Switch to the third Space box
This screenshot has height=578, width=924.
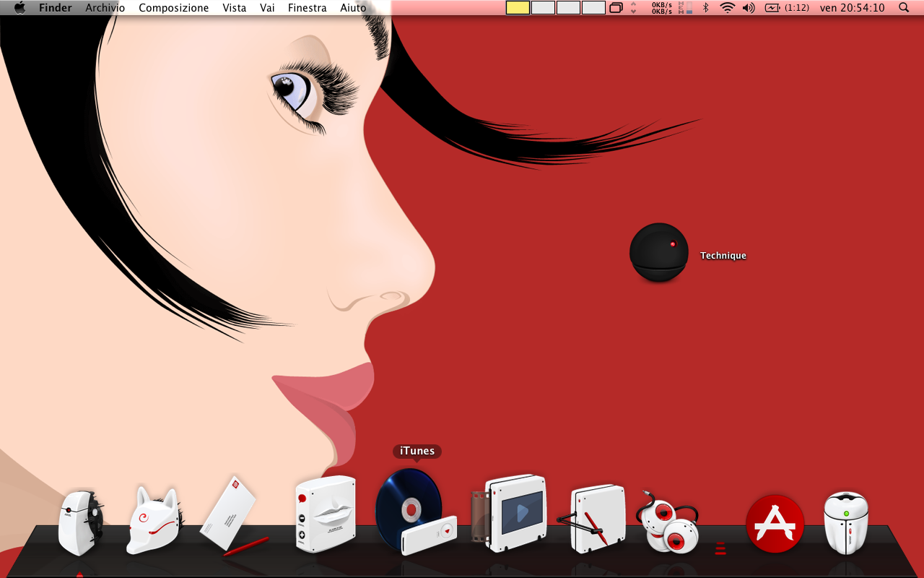click(x=568, y=8)
